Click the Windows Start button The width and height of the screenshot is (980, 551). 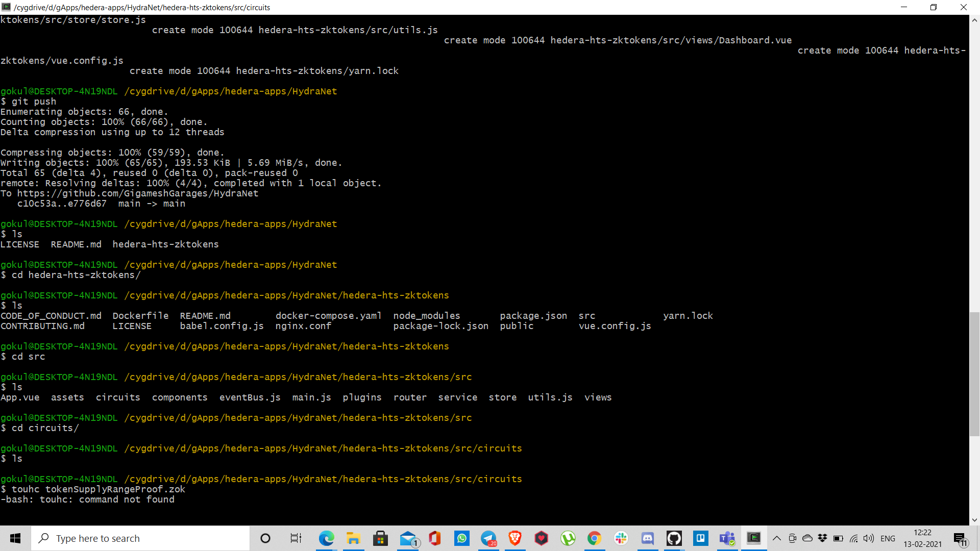point(15,538)
